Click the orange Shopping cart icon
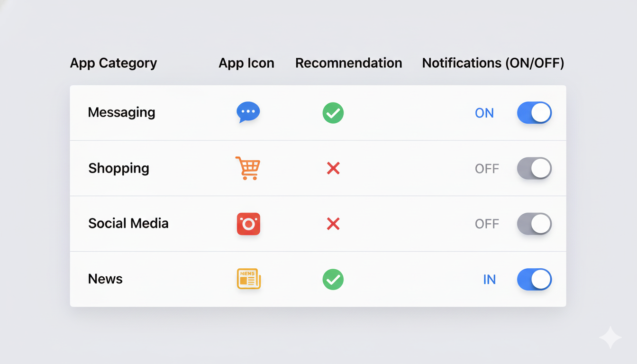This screenshot has height=364, width=637. click(x=248, y=168)
